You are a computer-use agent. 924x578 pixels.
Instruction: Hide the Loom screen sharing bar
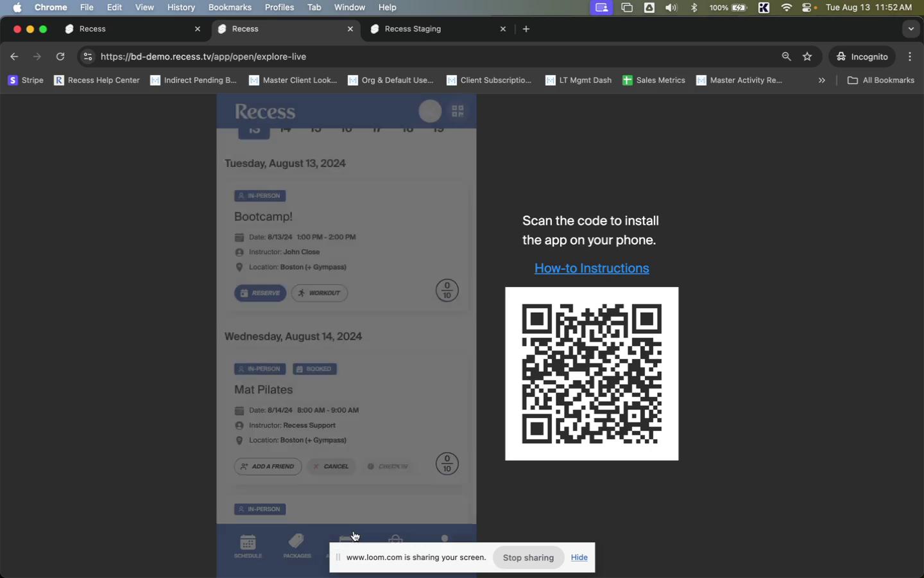tap(579, 557)
